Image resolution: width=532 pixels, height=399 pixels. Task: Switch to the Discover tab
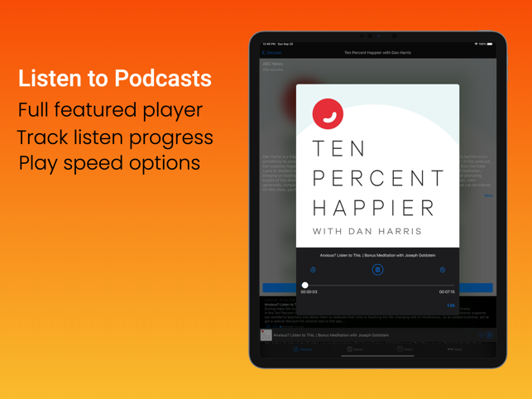(x=303, y=349)
